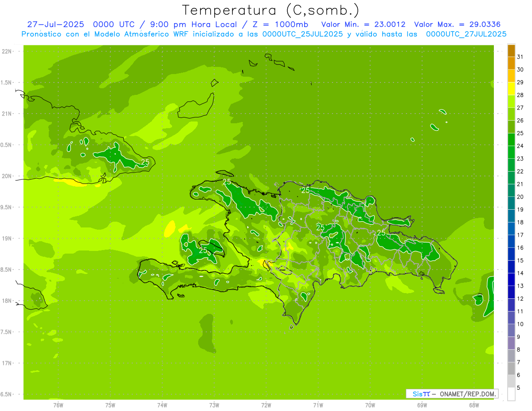The height and width of the screenshot is (411, 532).
Task: Click the "ONAMET/REP.DOM." credit label
Action: (469, 394)
